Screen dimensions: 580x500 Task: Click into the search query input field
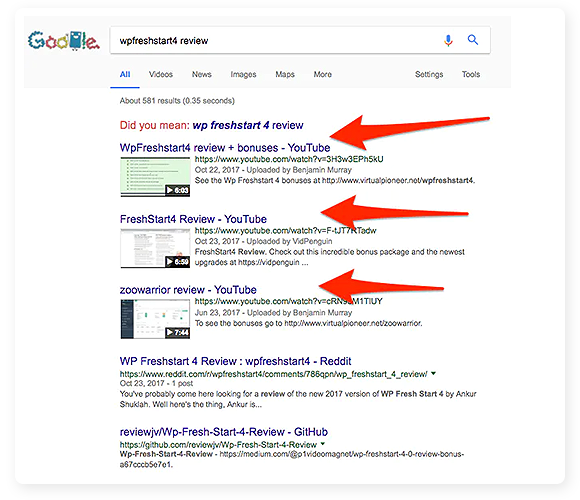pyautogui.click(x=276, y=40)
